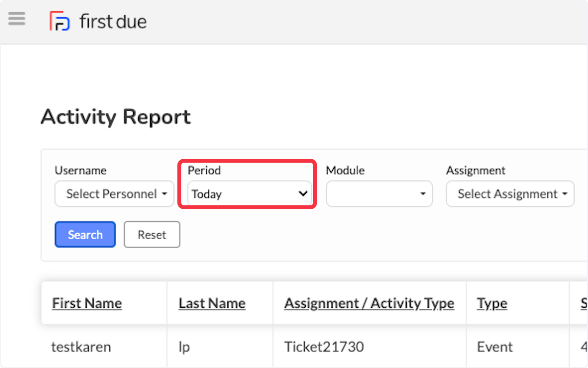The image size is (588, 368).
Task: Sort by Last Name column header
Action: pyautogui.click(x=212, y=303)
